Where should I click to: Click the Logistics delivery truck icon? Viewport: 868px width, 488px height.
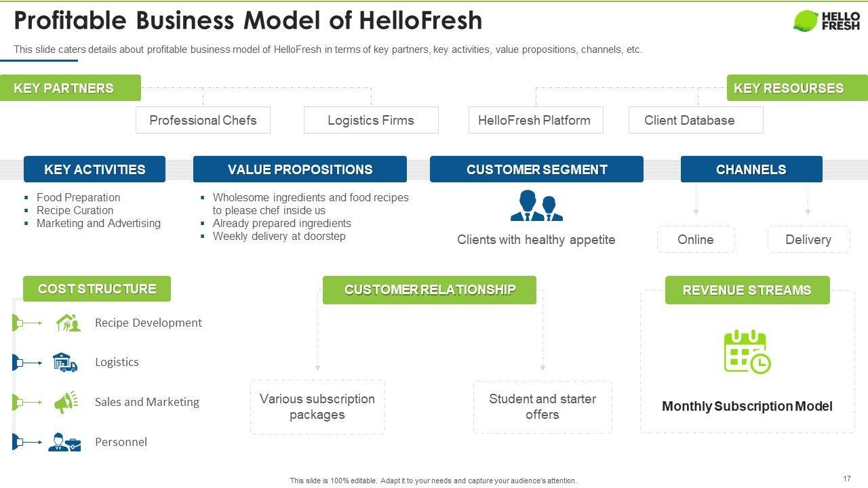click(x=65, y=363)
